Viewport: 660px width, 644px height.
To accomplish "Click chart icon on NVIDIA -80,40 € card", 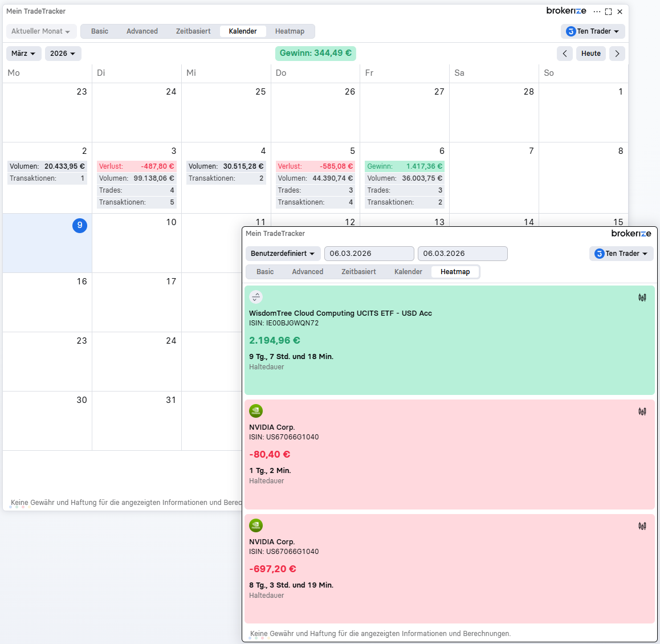I will click(642, 411).
